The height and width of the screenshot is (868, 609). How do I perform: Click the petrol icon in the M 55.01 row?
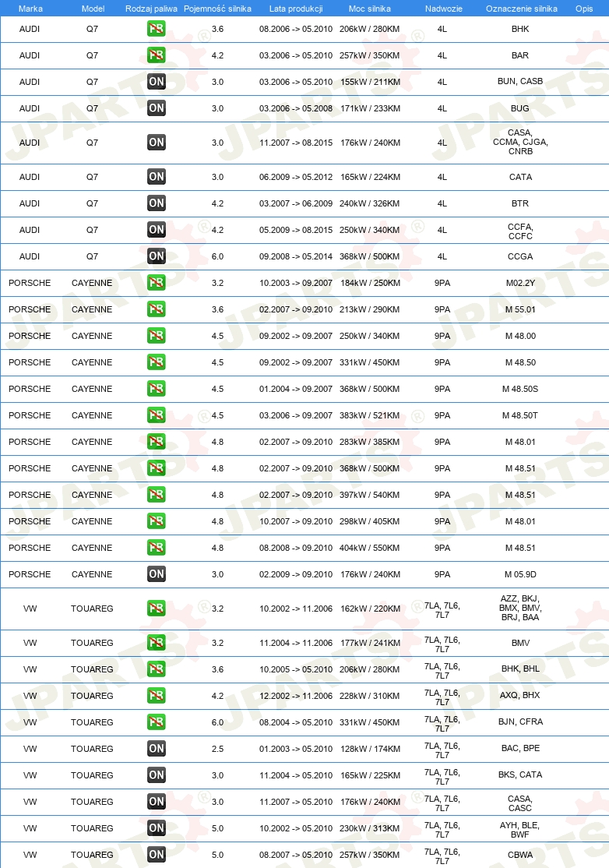(157, 309)
